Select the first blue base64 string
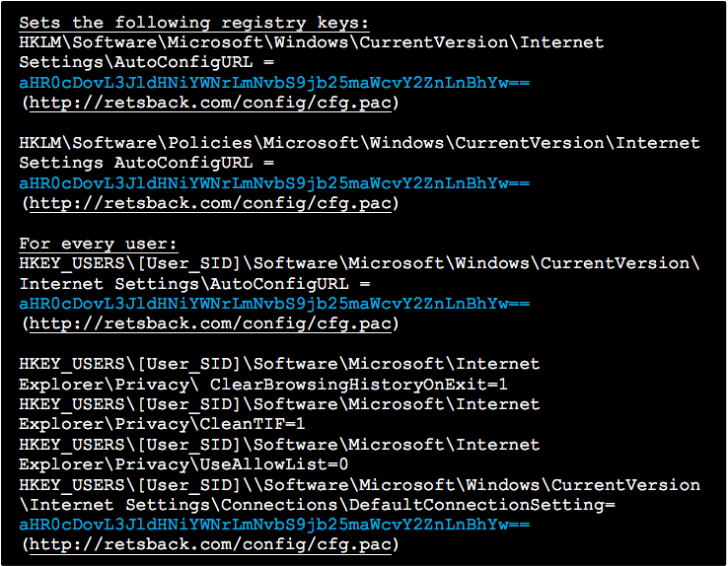Screen dimensions: 728x566 (274, 83)
